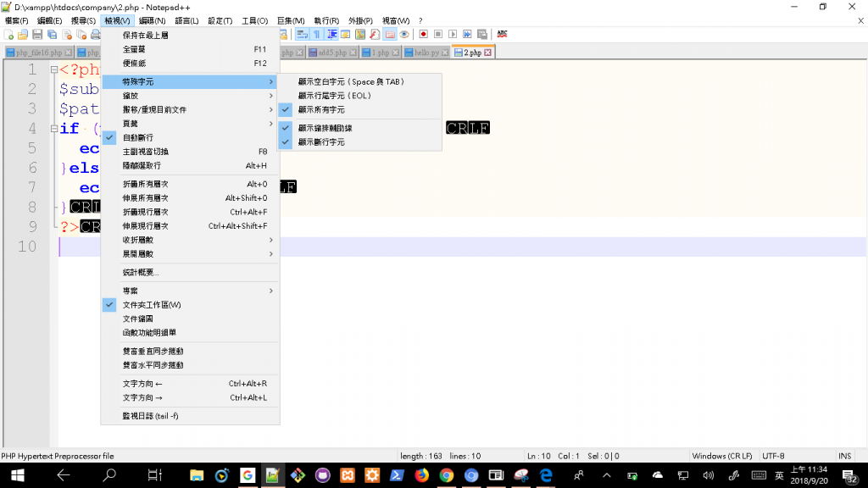Click the Monitoring eye toolbar icon

pyautogui.click(x=404, y=34)
